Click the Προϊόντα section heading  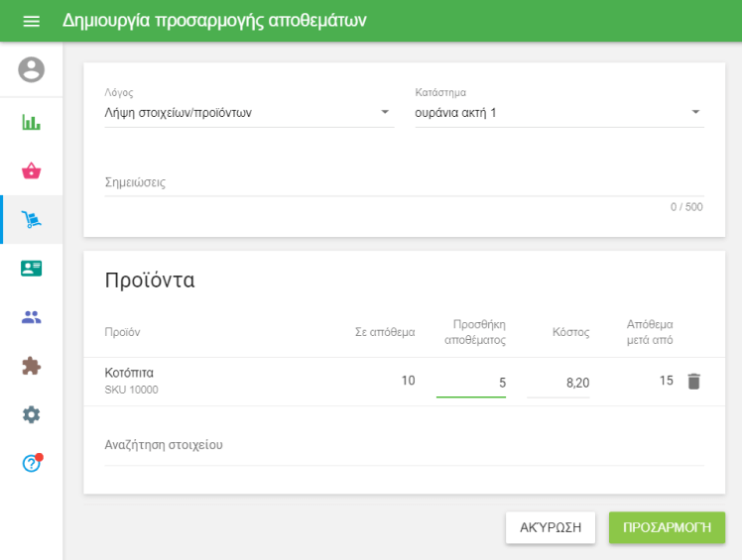(x=150, y=280)
